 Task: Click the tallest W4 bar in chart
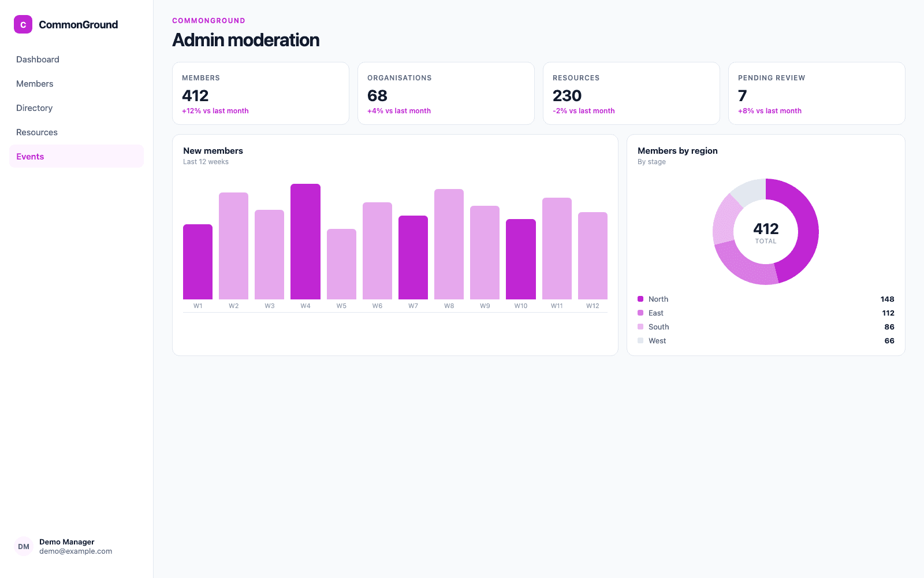(305, 242)
